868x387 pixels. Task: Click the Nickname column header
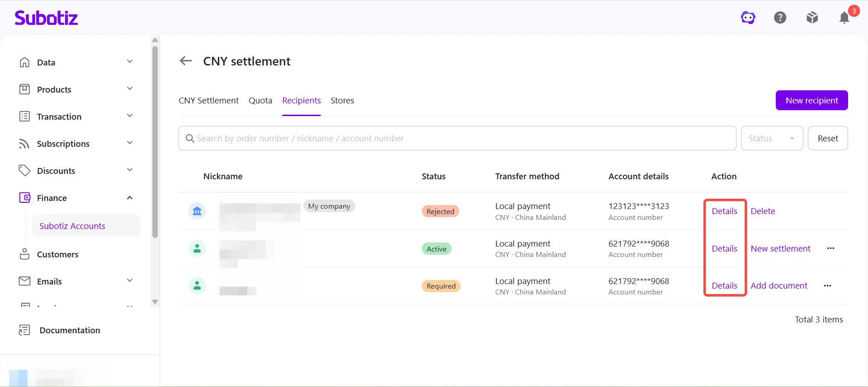point(223,176)
